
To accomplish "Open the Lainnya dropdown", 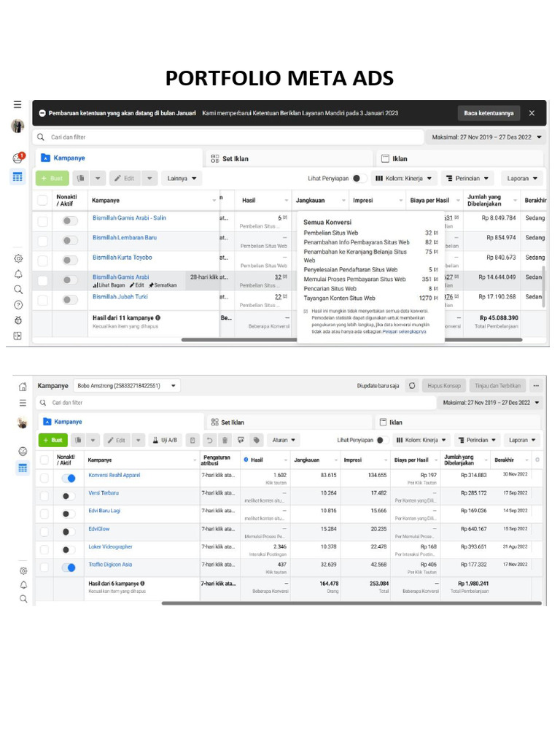I will [x=182, y=178].
